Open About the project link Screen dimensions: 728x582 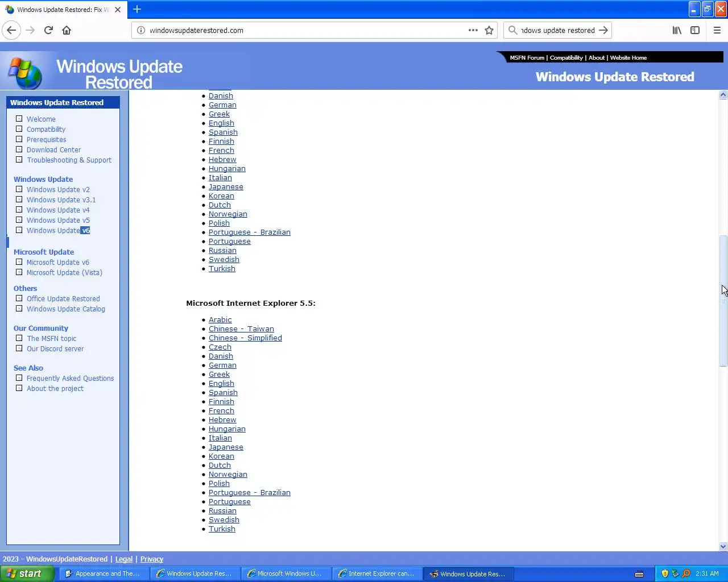55,388
